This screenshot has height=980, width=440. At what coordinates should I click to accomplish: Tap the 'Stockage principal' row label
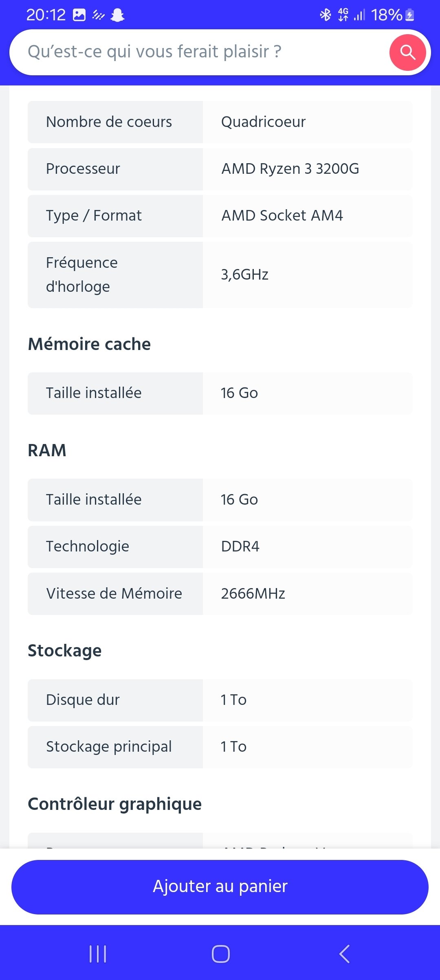[109, 747]
